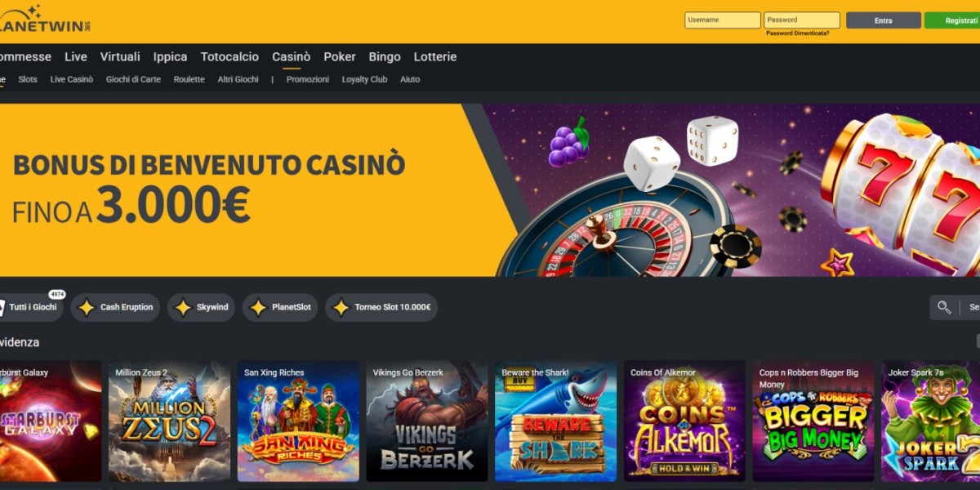This screenshot has height=490, width=980.
Task: Open the Casinò main menu tab
Action: click(291, 56)
